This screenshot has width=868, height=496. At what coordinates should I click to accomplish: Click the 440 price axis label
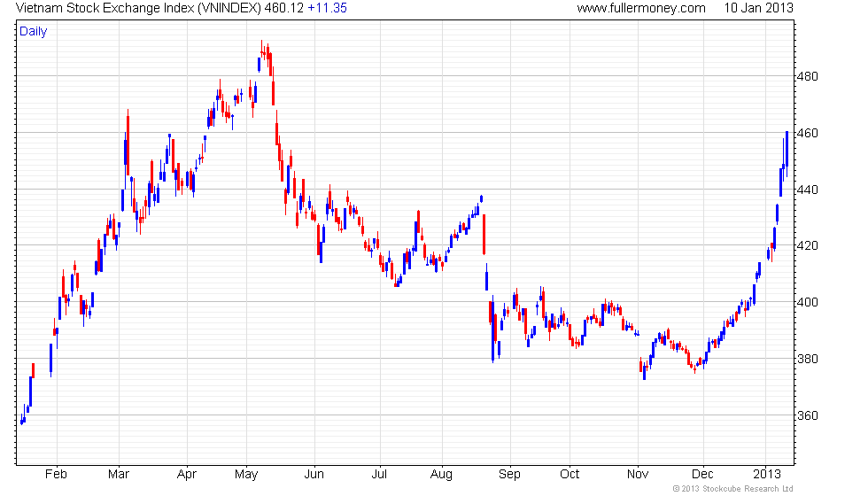(807, 190)
